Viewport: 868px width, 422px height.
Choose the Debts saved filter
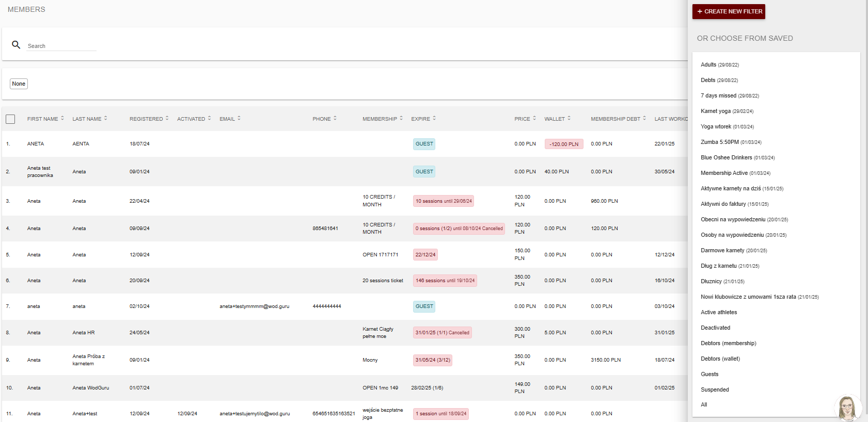pos(708,80)
